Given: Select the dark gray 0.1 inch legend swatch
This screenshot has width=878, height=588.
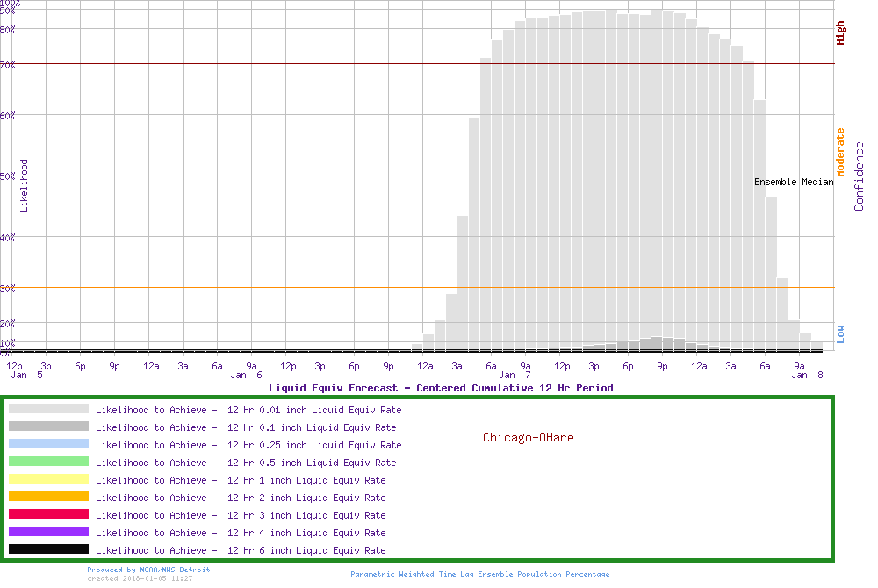Looking at the screenshot, I should (x=48, y=427).
